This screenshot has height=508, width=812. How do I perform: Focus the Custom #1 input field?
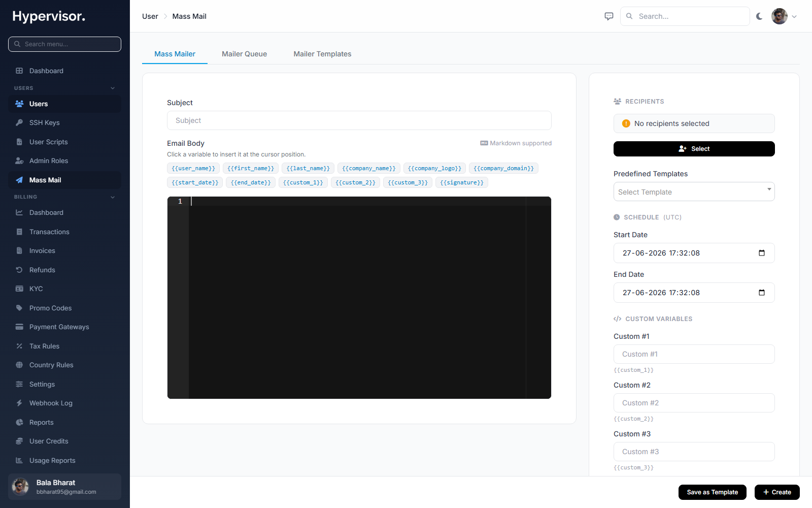click(694, 354)
